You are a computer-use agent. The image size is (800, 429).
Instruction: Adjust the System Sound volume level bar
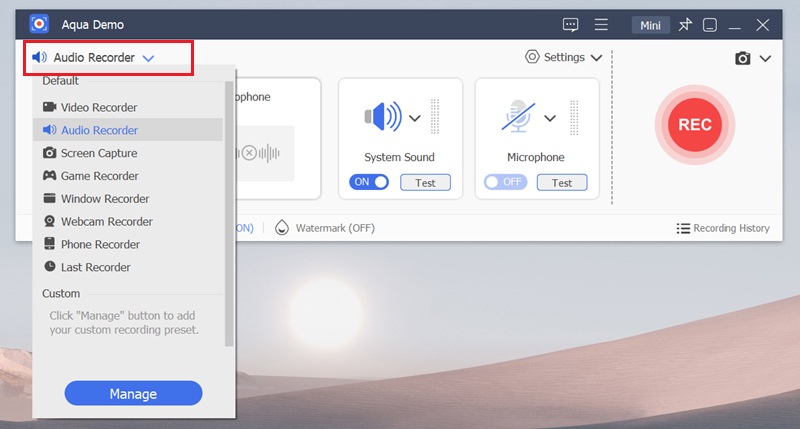[435, 117]
